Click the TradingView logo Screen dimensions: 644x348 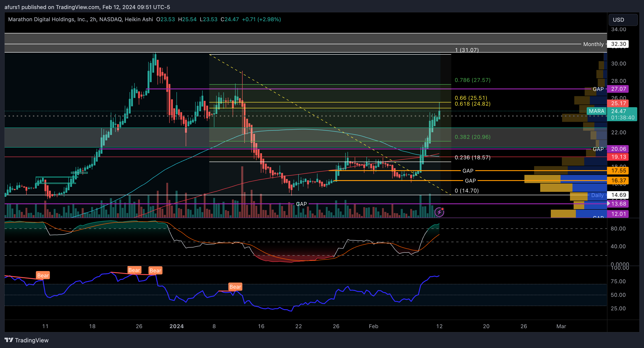point(26,340)
